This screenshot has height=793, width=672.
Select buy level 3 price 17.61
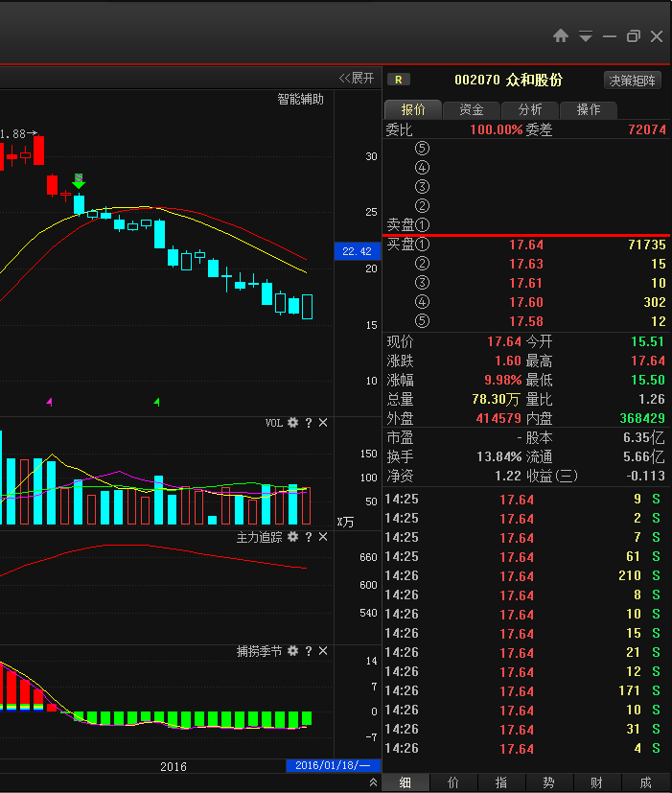click(x=526, y=283)
